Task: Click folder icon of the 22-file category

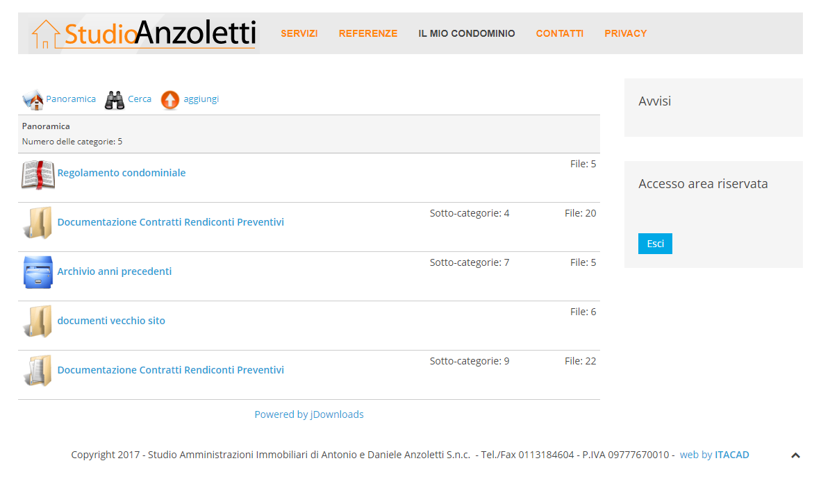Action: pos(38,371)
